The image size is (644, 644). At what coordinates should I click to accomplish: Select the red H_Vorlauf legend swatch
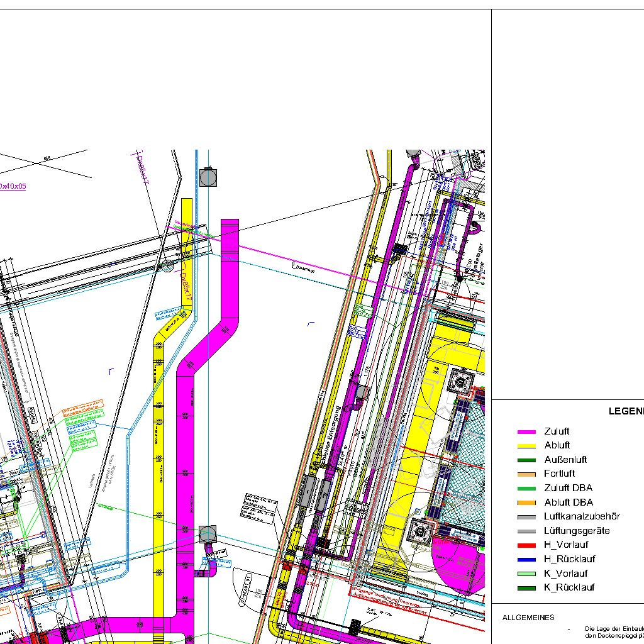click(526, 545)
